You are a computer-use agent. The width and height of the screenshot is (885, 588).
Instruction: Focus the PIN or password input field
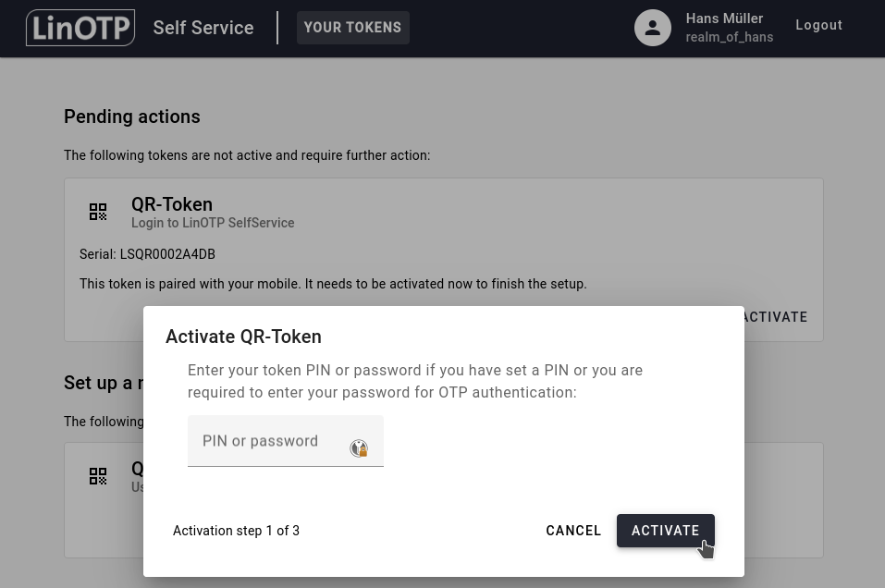point(268,442)
